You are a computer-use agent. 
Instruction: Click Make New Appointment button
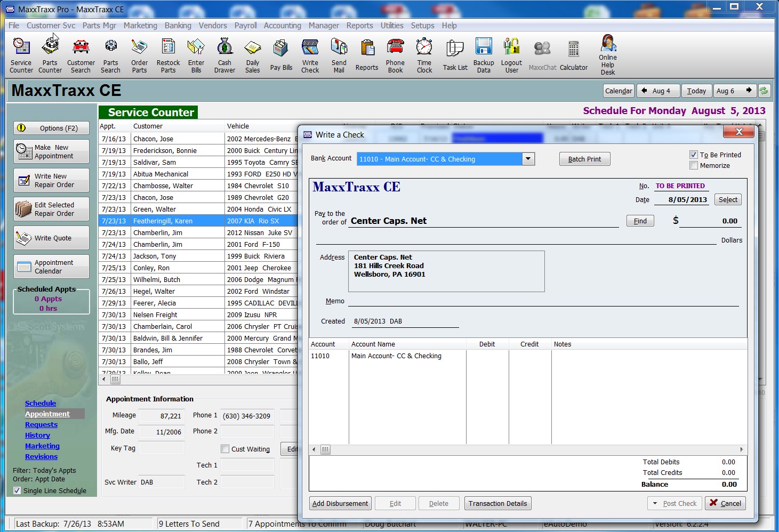click(x=51, y=151)
